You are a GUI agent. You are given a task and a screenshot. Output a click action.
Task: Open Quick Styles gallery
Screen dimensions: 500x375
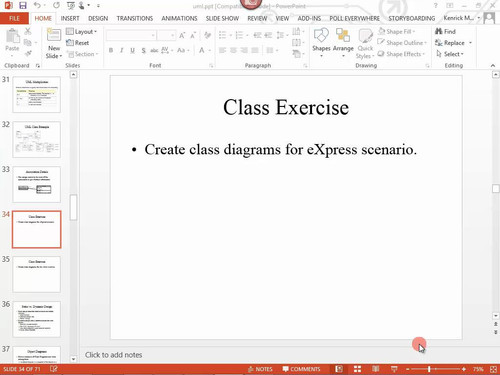tap(365, 44)
